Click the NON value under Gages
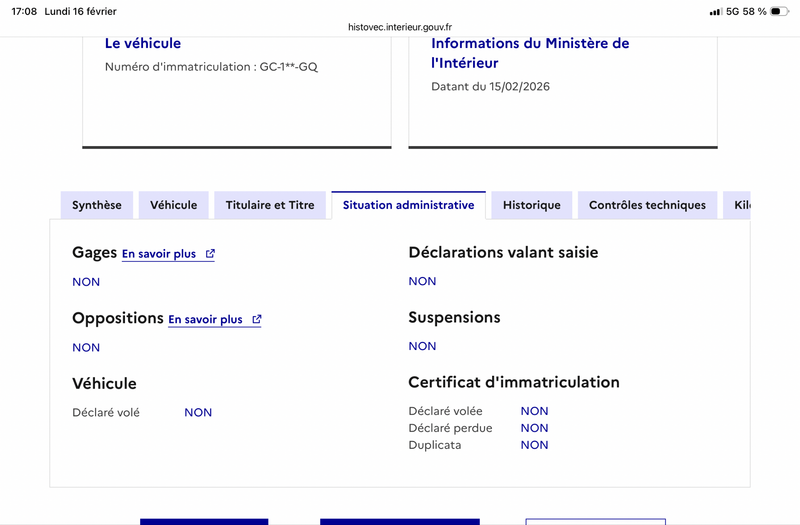Viewport: 800px width, 525px height. point(86,282)
